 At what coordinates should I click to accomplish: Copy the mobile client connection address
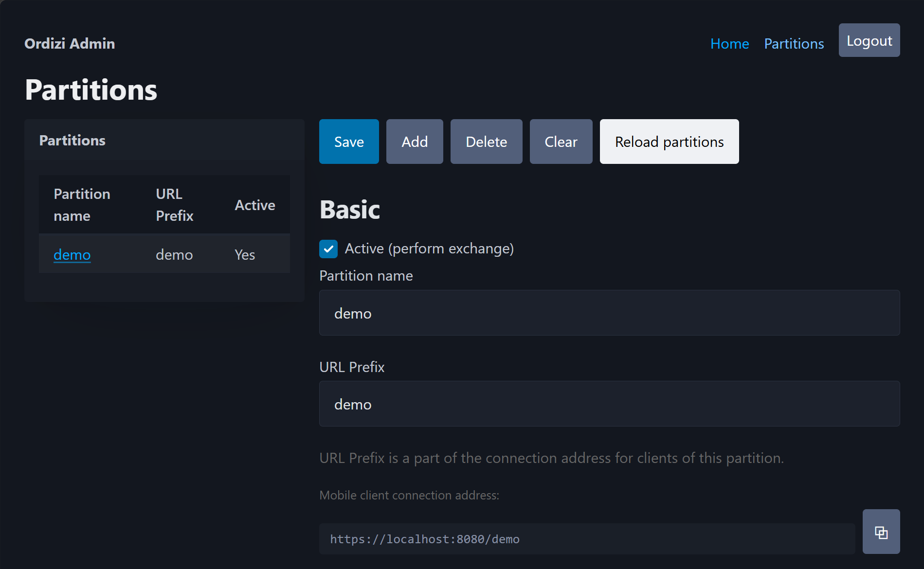pyautogui.click(x=881, y=532)
